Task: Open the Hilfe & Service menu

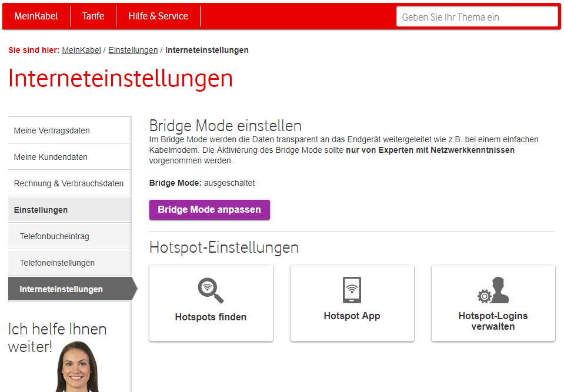Action: coord(158,16)
